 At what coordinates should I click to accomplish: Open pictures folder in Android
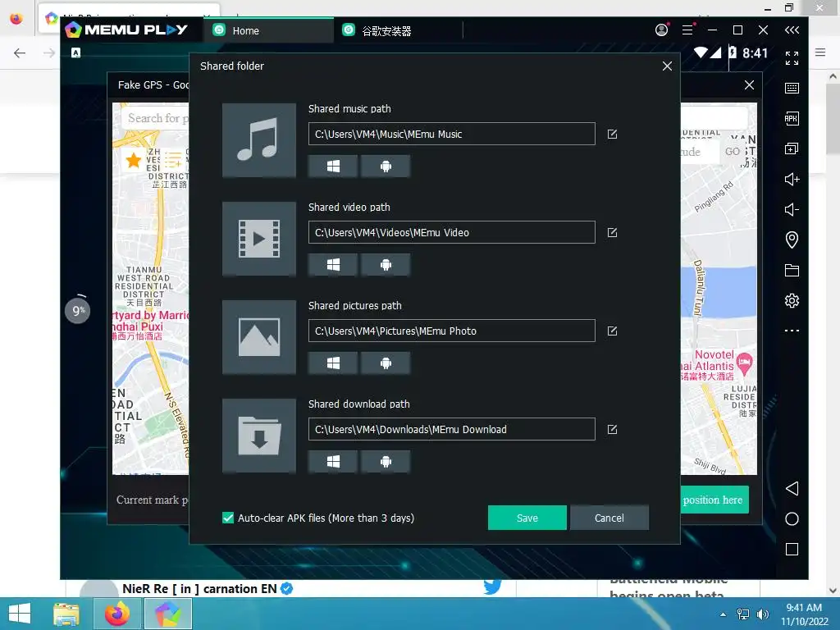386,363
